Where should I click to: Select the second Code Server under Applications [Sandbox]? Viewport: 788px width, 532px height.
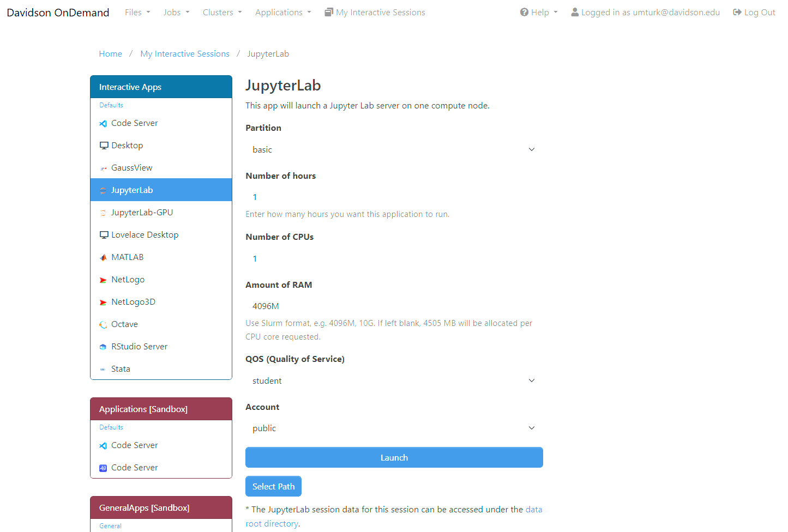point(161,468)
